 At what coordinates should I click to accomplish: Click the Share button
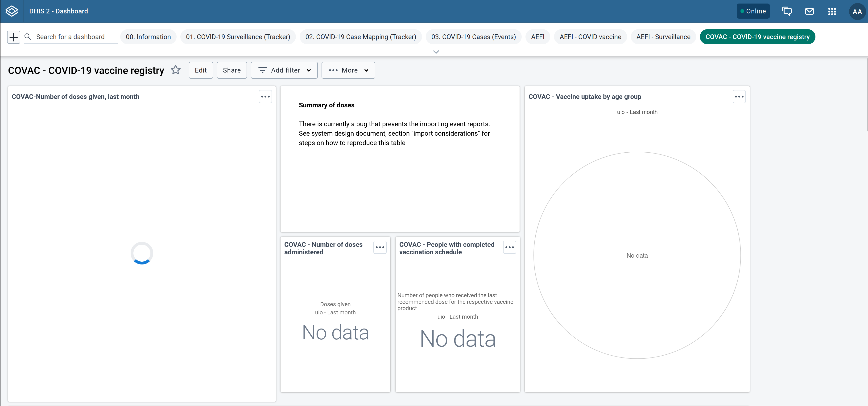click(x=231, y=70)
